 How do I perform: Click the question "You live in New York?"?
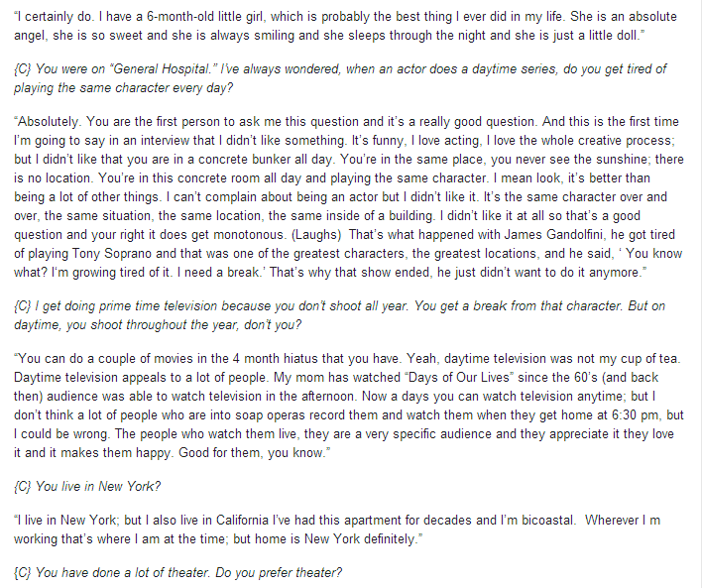pyautogui.click(x=87, y=486)
